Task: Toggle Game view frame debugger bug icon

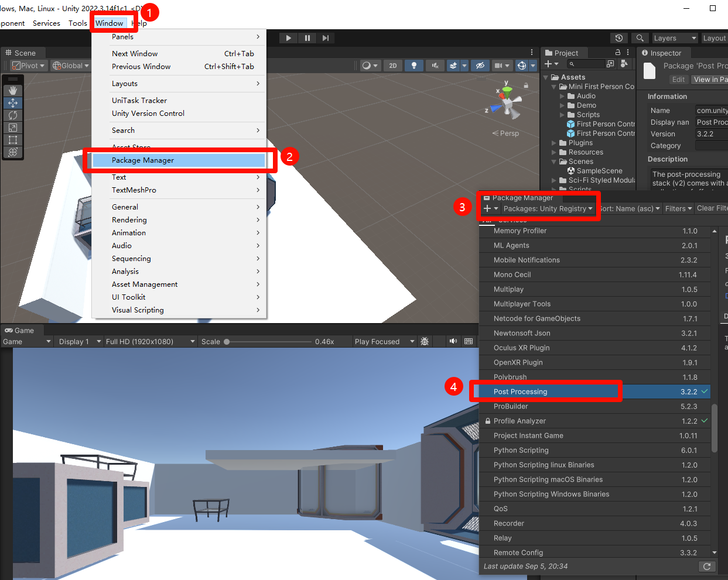Action: click(x=425, y=341)
